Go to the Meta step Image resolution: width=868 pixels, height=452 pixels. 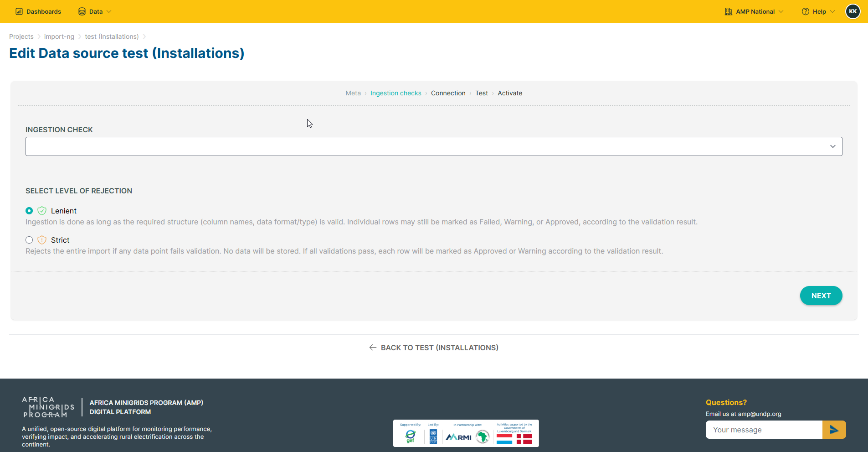(353, 93)
